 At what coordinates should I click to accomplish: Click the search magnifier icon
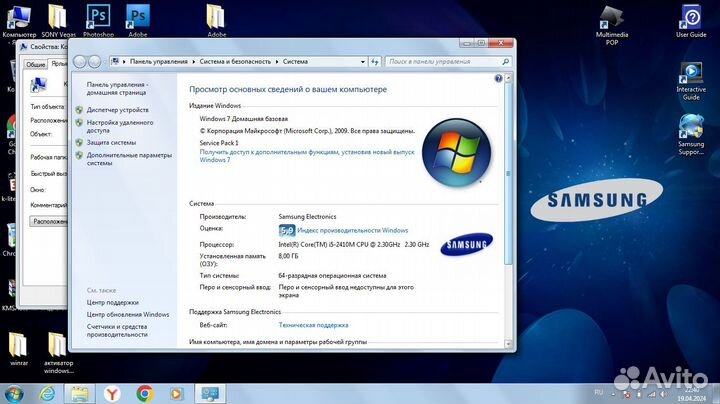pyautogui.click(x=505, y=62)
